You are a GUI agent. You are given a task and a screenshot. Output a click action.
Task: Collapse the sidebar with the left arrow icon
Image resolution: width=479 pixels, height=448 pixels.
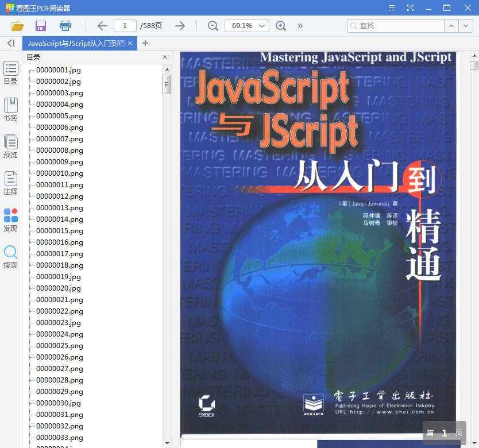click(11, 43)
